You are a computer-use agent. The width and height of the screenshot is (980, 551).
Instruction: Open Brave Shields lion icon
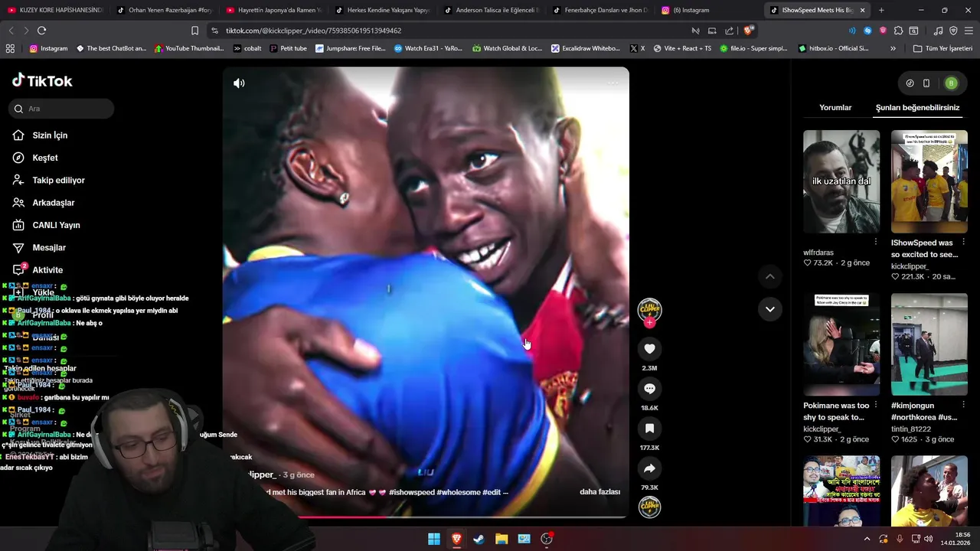[x=749, y=31]
